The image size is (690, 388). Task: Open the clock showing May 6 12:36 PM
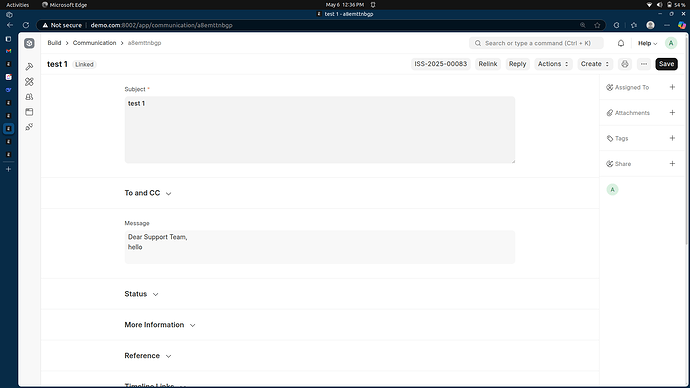point(345,5)
